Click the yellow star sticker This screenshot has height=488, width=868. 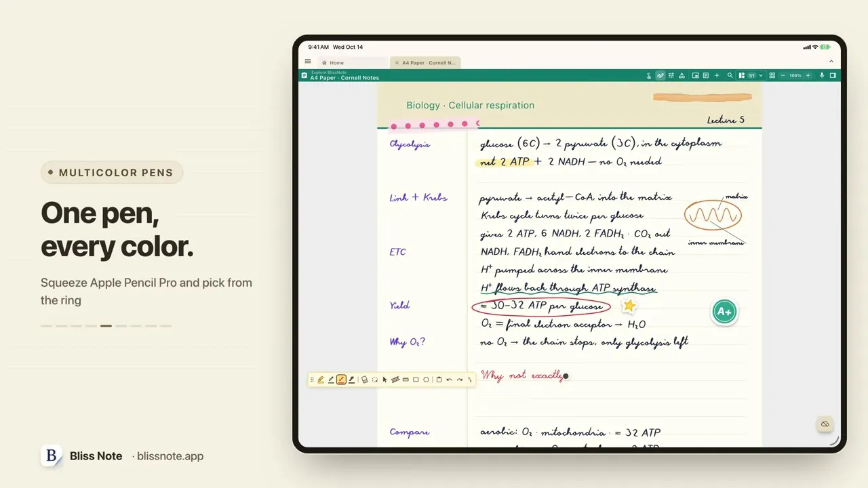point(629,306)
